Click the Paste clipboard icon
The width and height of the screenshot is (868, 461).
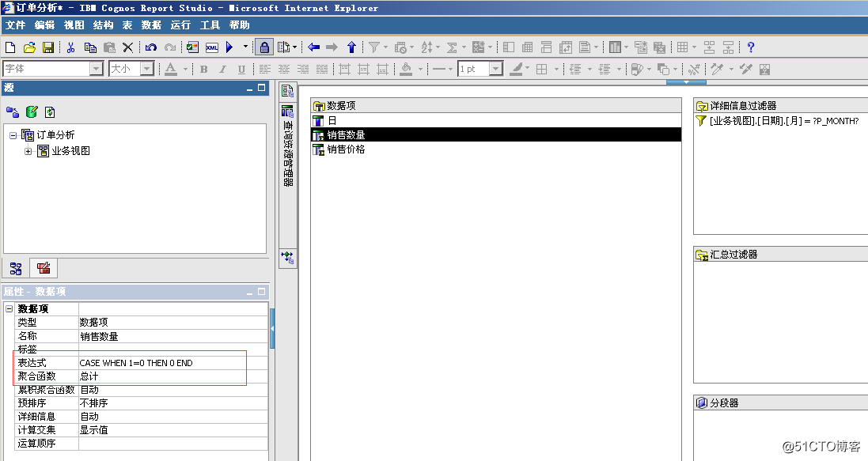pyautogui.click(x=110, y=47)
